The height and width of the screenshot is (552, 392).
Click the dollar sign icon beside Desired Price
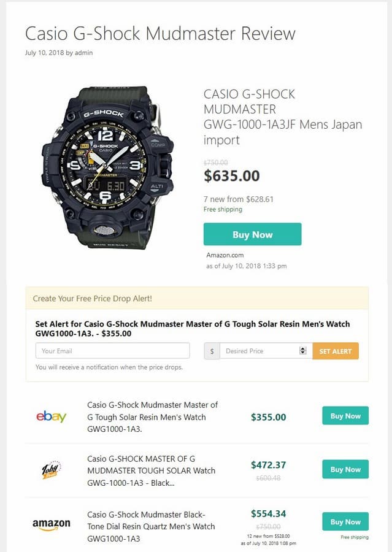click(212, 351)
